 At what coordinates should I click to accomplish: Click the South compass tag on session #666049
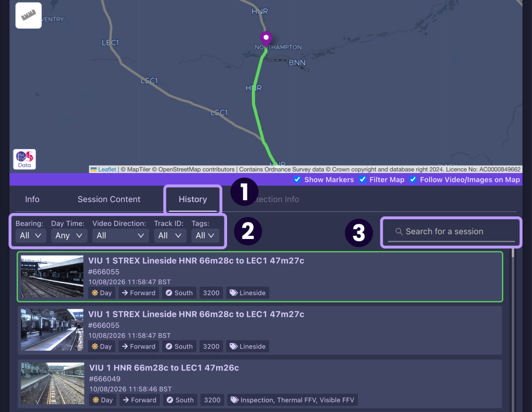pyautogui.click(x=180, y=400)
